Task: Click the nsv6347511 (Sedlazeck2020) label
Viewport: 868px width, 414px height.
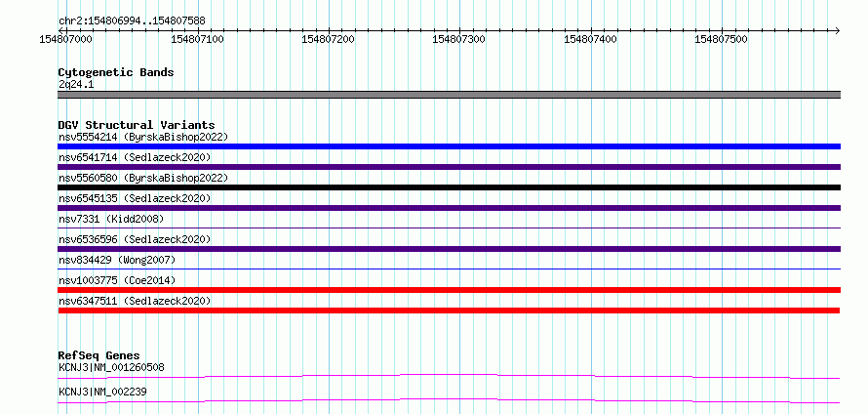Action: tap(135, 301)
